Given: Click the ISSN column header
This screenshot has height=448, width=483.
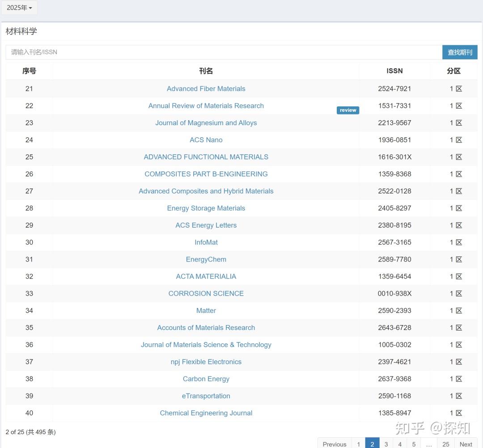Looking at the screenshot, I should pos(394,71).
